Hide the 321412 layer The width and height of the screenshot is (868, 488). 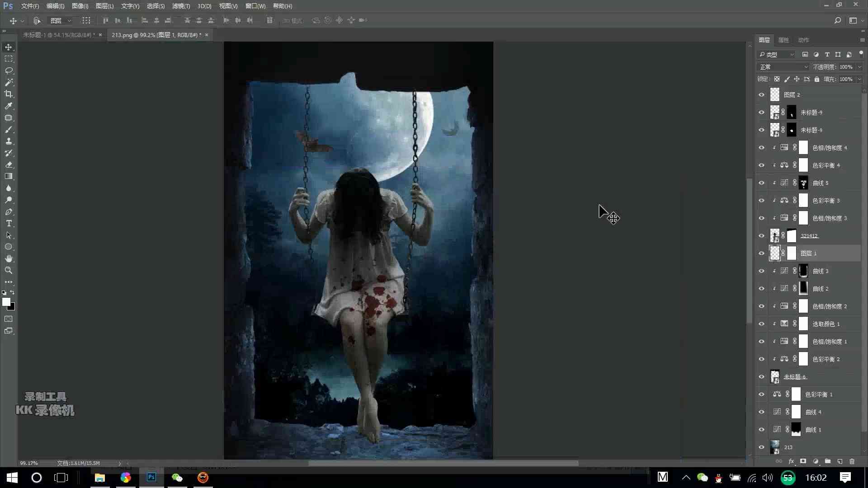pos(762,236)
